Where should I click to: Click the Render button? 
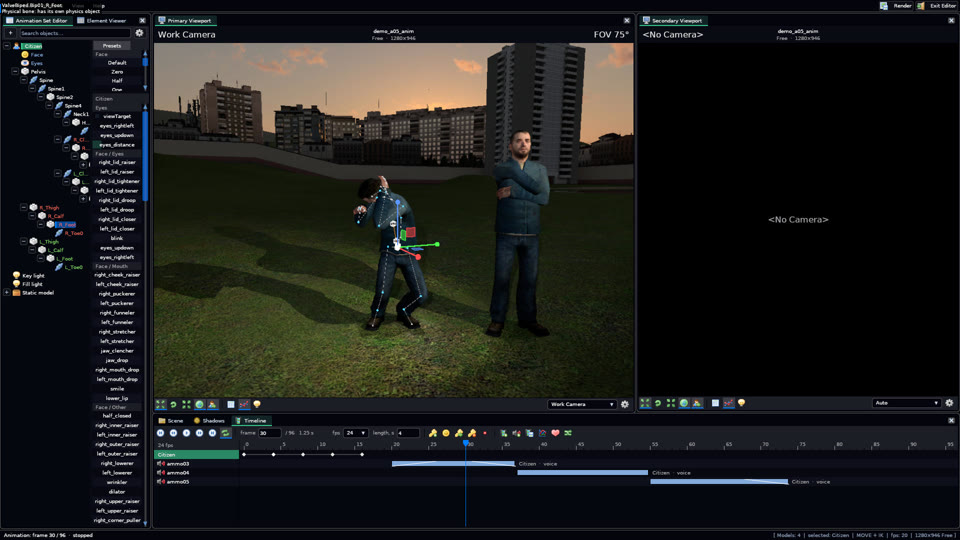point(897,6)
